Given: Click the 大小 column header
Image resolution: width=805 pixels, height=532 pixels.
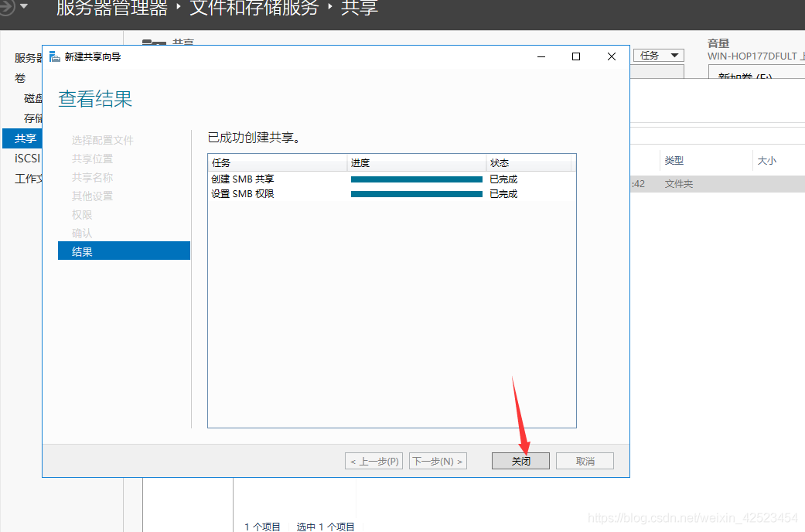Looking at the screenshot, I should click(766, 160).
